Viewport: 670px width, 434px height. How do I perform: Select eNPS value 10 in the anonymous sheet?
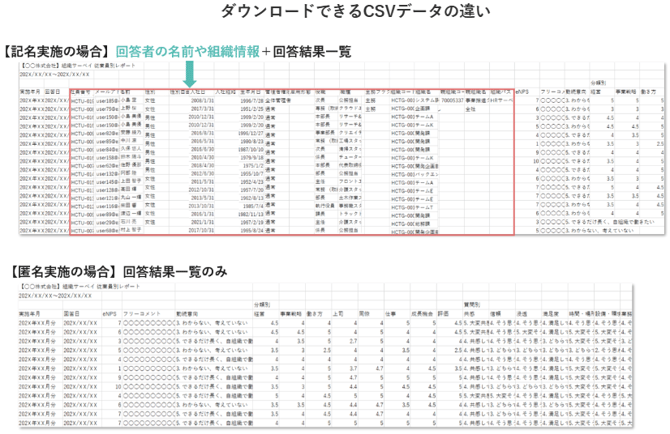[118, 387]
